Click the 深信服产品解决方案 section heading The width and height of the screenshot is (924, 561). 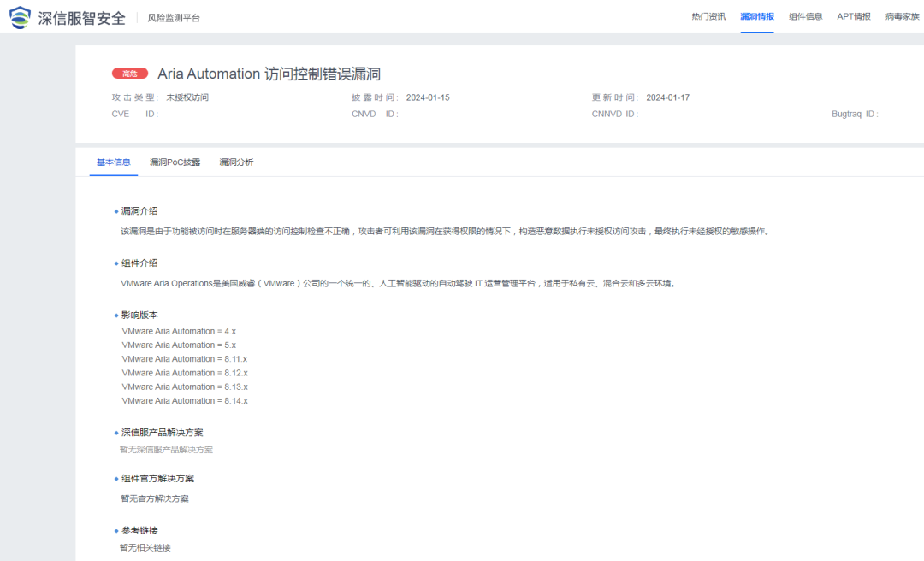click(x=162, y=433)
